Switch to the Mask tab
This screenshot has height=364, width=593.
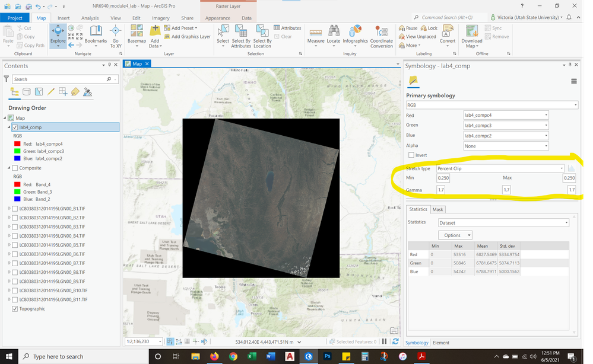437,209
